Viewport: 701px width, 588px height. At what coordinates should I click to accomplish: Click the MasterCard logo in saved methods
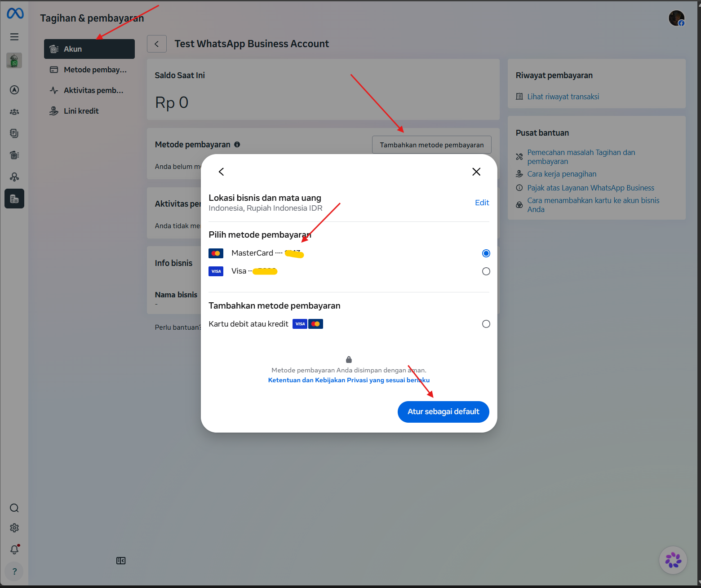[216, 253]
